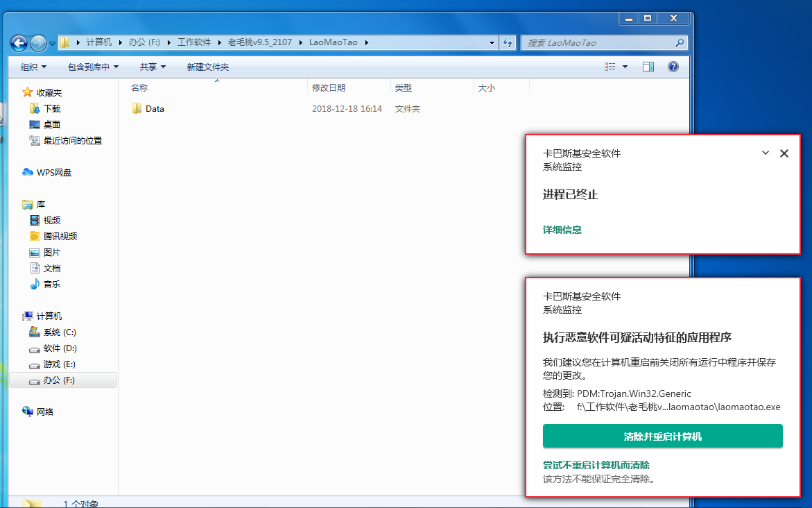This screenshot has width=812, height=508.
Task: Open the 组织 menu
Action: tap(33, 67)
